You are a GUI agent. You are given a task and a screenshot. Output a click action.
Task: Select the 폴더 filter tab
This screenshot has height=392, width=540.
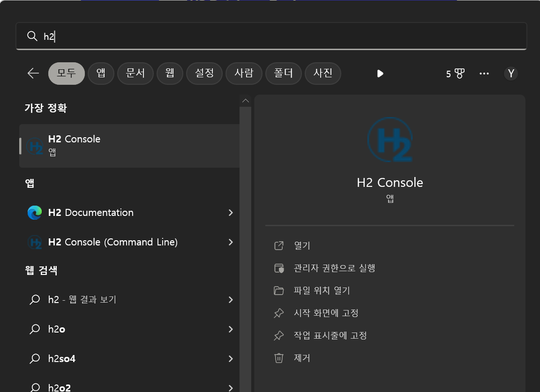pos(284,74)
